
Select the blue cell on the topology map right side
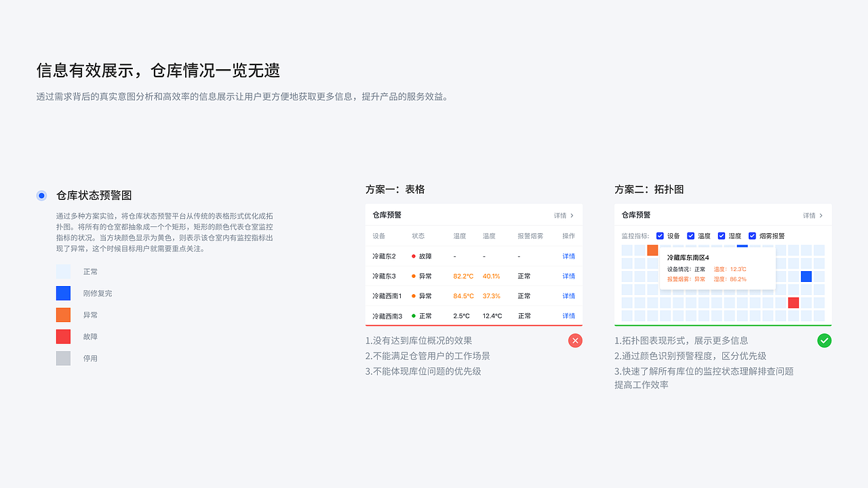[806, 277]
